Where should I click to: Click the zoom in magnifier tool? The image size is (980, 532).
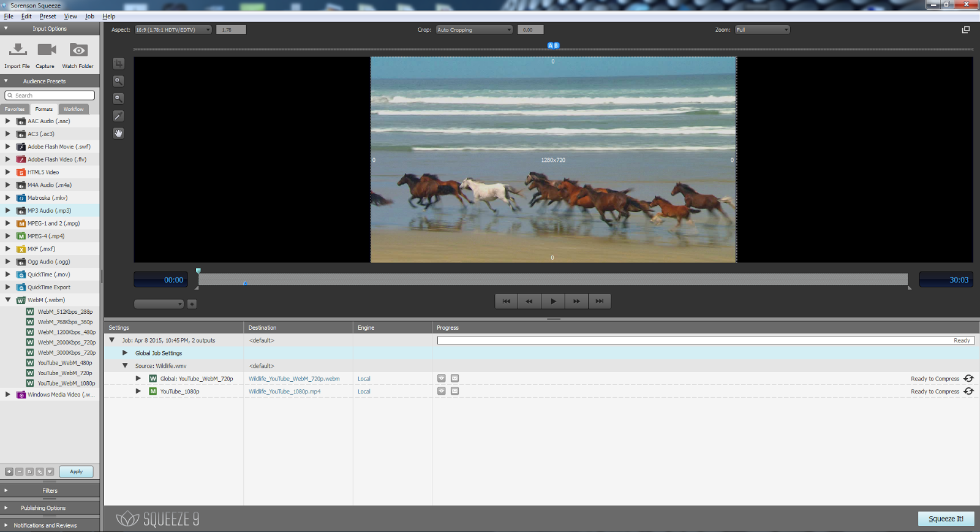119,81
